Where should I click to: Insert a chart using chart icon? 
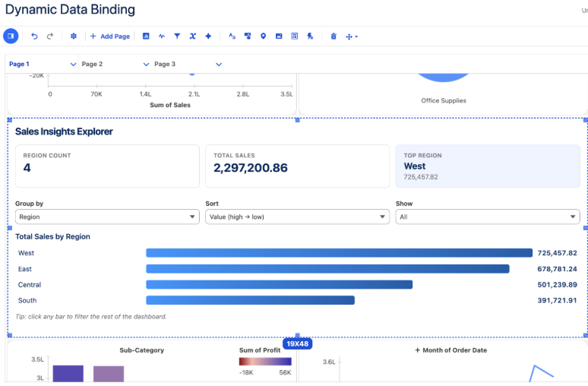tap(146, 36)
